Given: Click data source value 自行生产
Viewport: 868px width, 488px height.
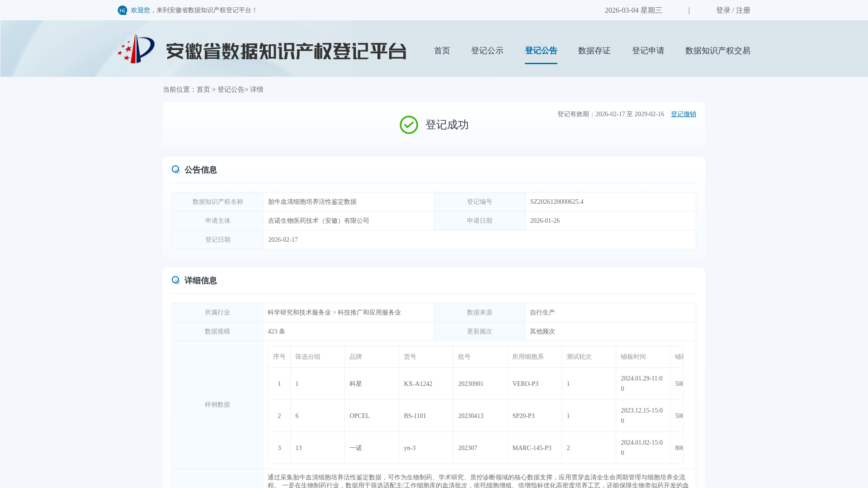Looking at the screenshot, I should (542, 313).
